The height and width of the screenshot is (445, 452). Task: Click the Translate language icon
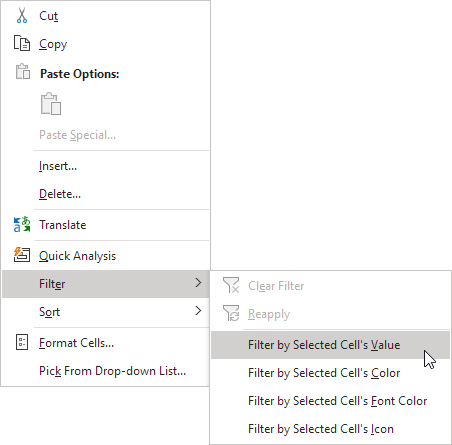(22, 224)
